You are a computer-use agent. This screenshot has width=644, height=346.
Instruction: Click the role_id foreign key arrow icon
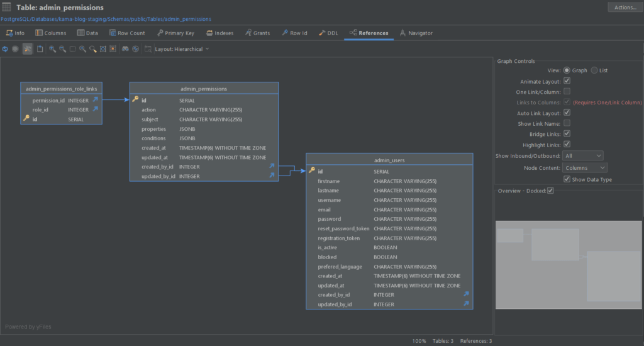96,109
